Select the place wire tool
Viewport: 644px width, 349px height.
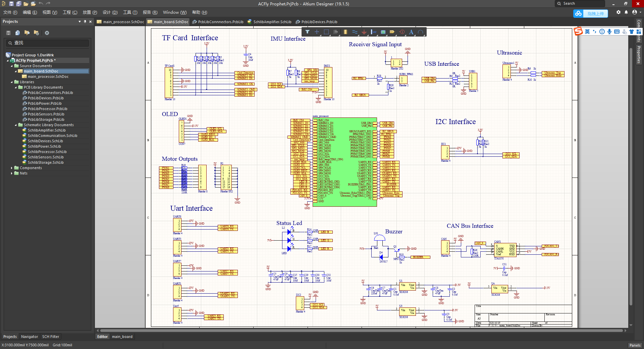pyautogui.click(x=355, y=32)
